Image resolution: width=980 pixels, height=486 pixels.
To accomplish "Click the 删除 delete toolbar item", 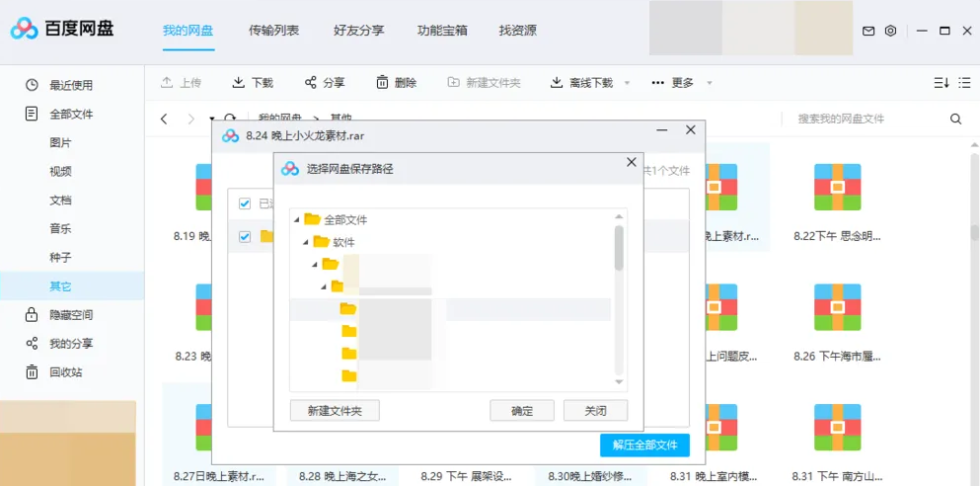I will [397, 83].
